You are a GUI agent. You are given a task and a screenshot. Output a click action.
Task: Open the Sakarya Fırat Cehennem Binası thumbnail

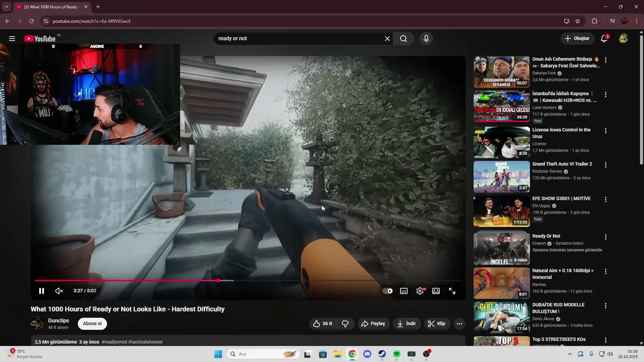pos(502,72)
